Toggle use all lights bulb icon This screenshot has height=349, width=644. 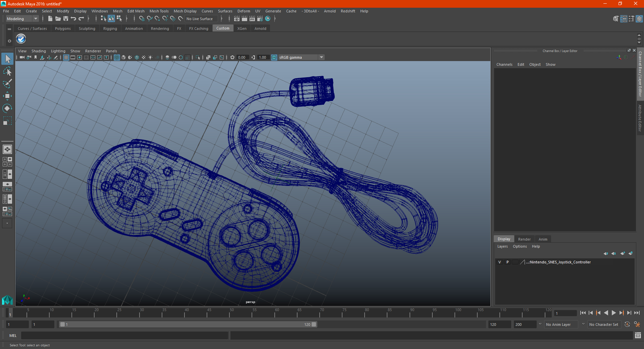coord(150,57)
